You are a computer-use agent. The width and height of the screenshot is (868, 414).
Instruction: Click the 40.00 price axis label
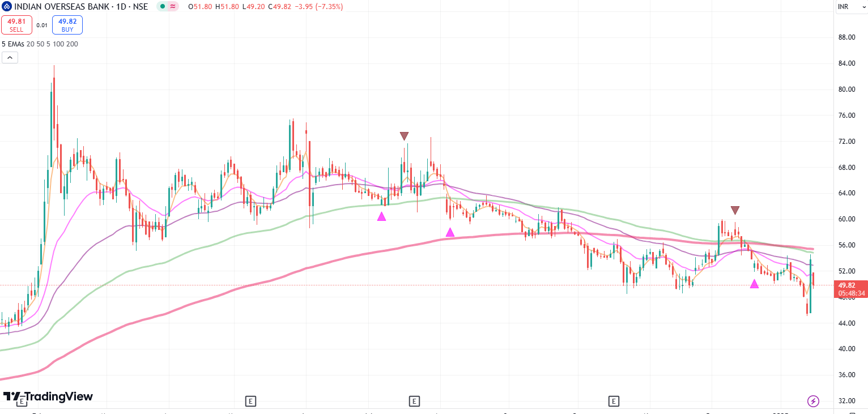tap(846, 349)
